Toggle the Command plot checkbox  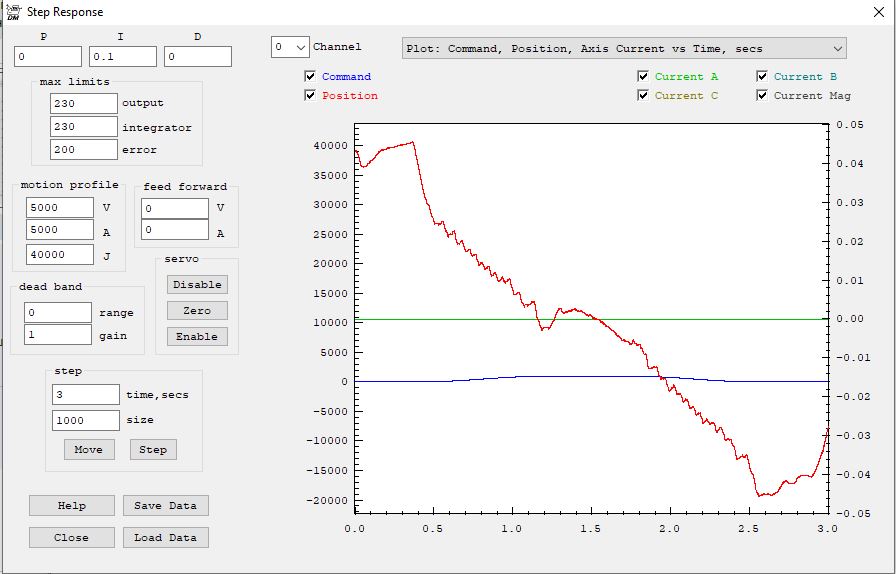311,77
